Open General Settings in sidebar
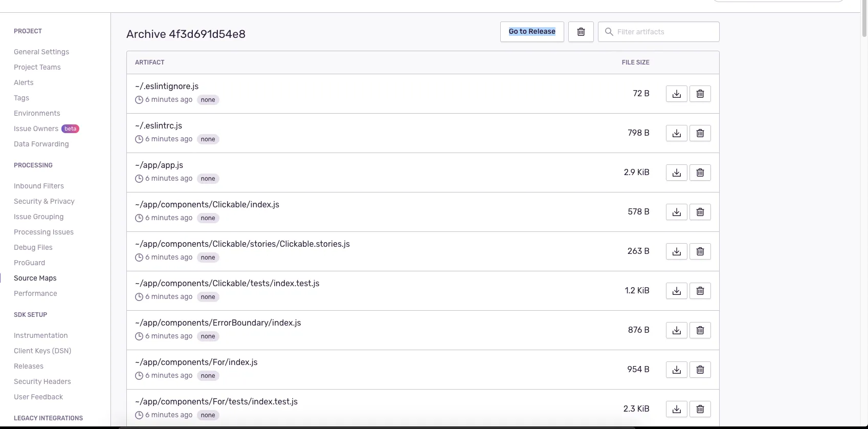 (41, 52)
